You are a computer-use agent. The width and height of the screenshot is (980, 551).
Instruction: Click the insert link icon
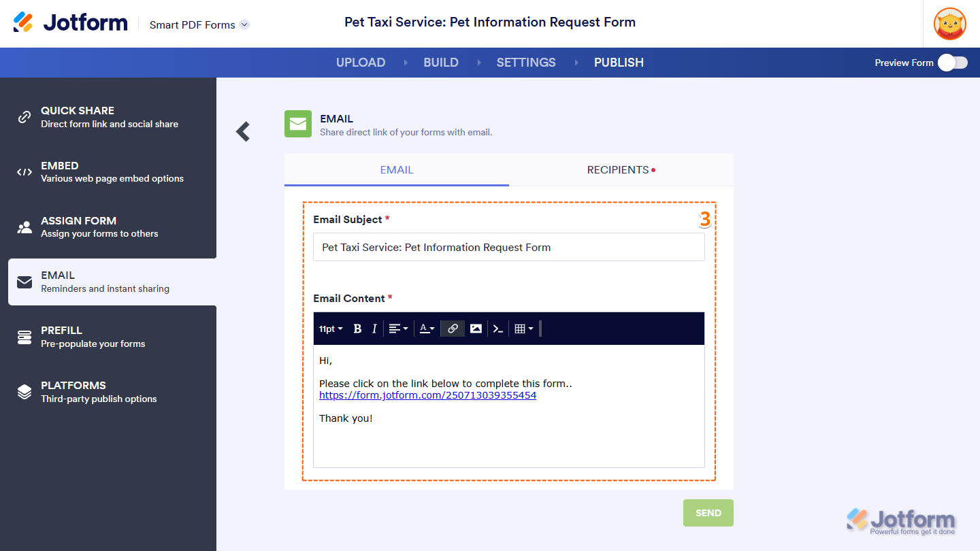pos(453,329)
